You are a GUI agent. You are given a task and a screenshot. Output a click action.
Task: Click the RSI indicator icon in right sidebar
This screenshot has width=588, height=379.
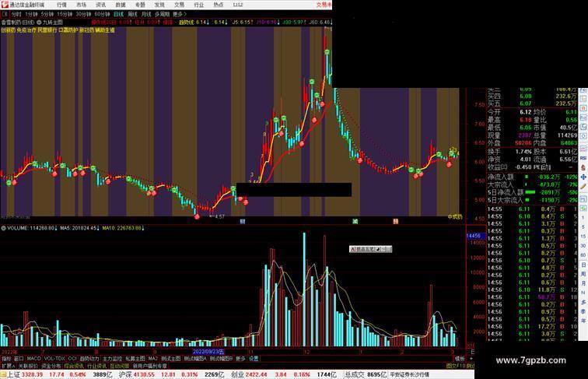tap(583, 158)
